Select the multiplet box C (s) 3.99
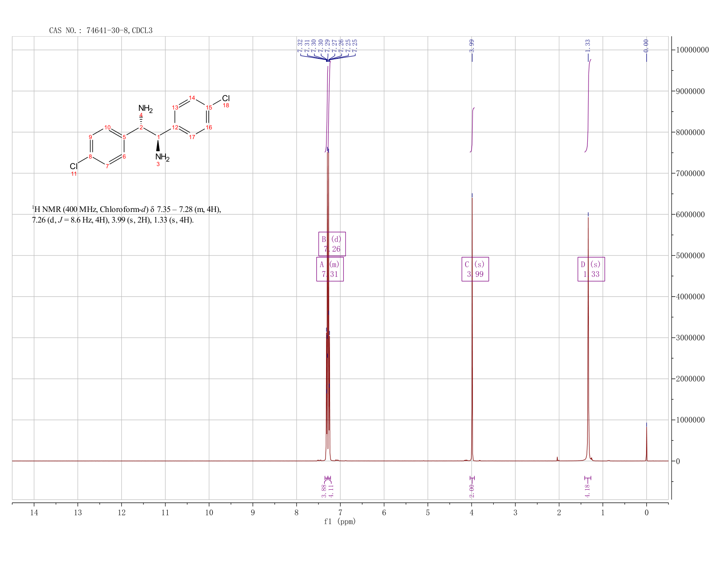 pos(475,269)
